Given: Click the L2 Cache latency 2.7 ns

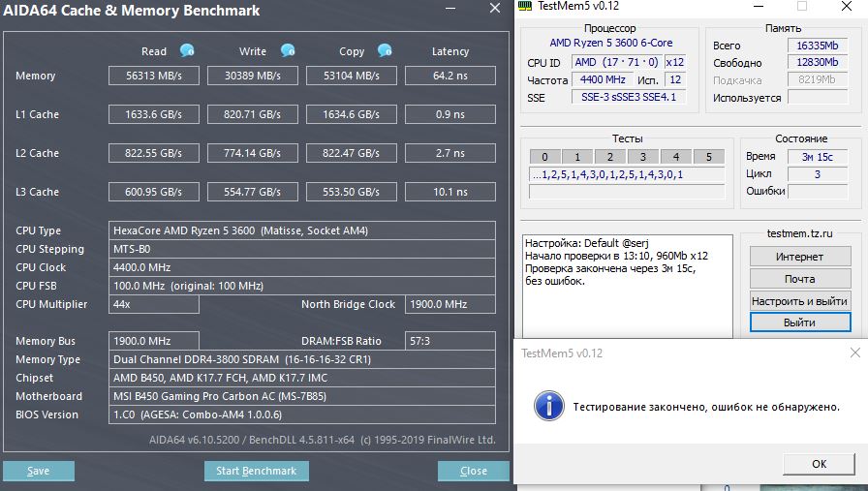Looking at the screenshot, I should click(450, 153).
